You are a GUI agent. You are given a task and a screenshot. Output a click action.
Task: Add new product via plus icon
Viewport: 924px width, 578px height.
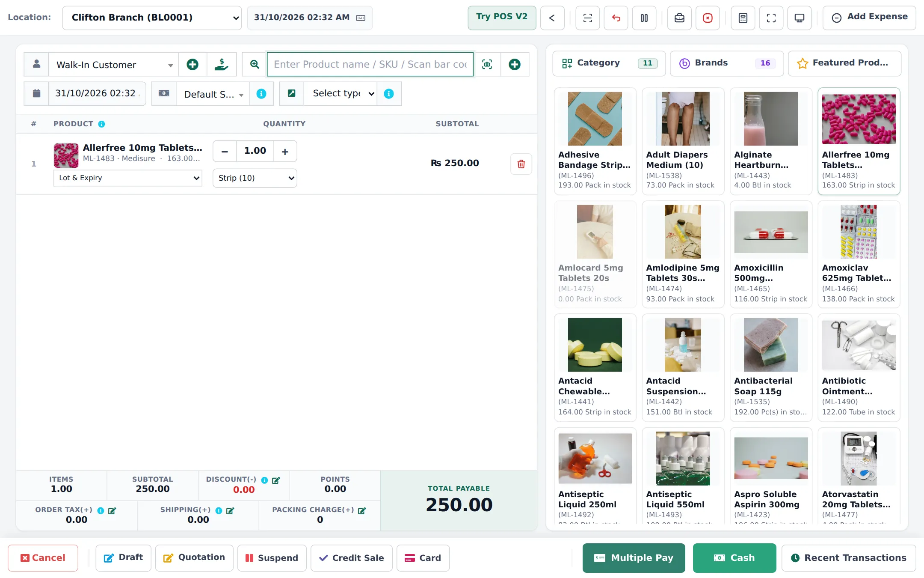tap(515, 65)
